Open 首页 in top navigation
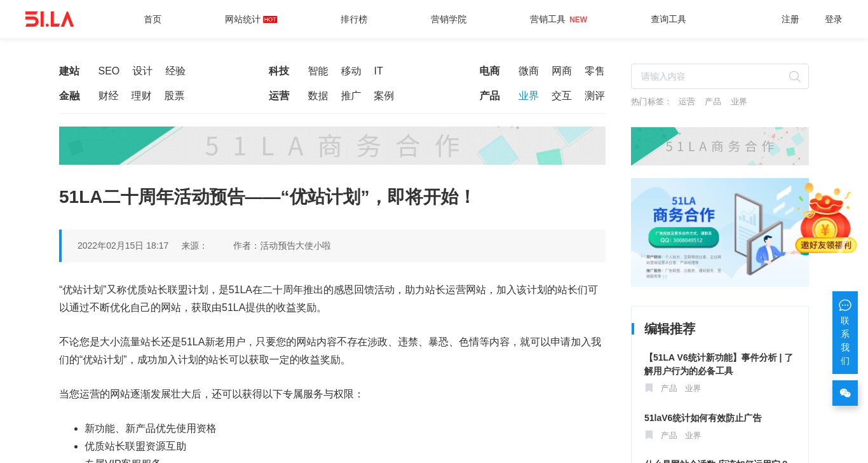The height and width of the screenshot is (463, 868). point(153,19)
